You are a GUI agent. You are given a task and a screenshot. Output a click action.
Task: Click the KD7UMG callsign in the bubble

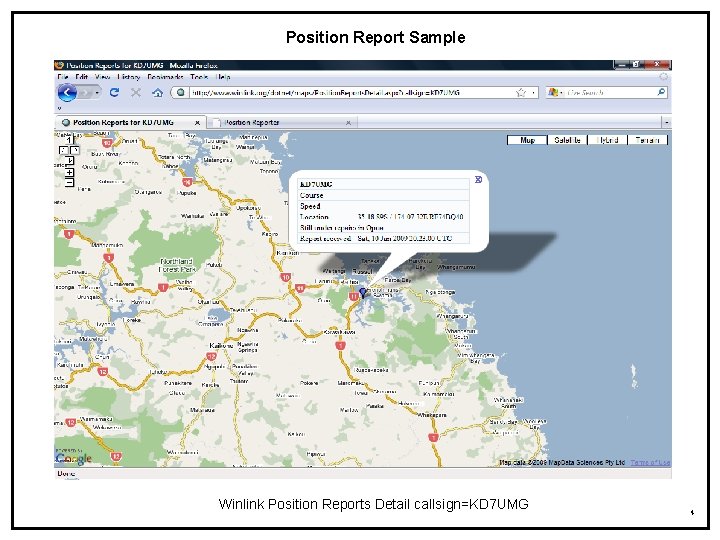click(316, 184)
